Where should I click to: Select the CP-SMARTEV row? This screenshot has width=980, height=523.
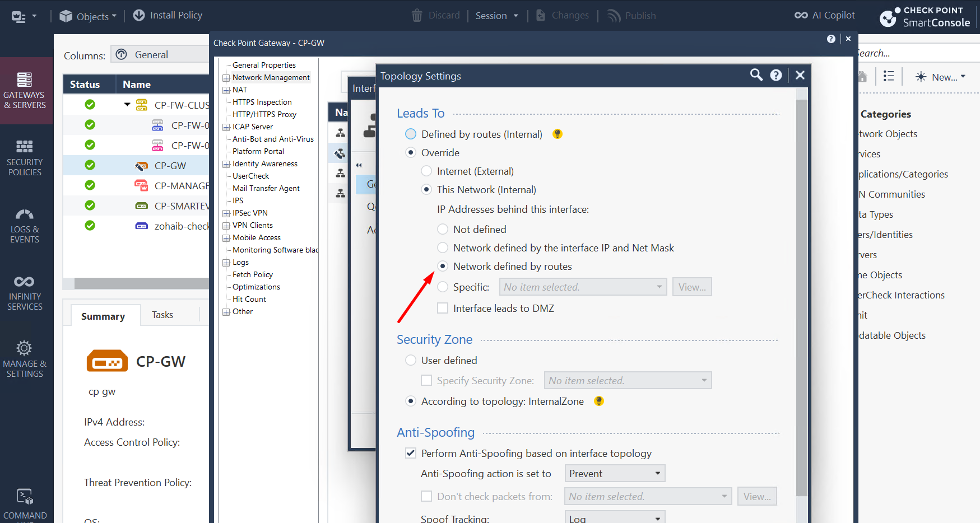[x=136, y=206]
